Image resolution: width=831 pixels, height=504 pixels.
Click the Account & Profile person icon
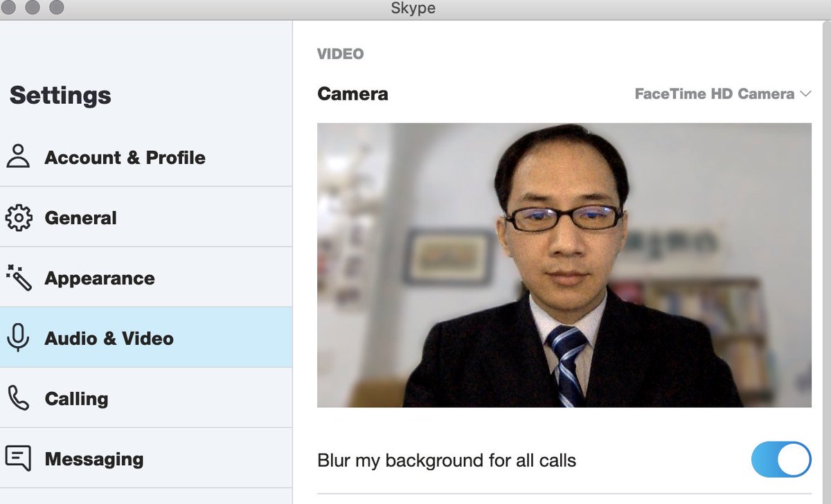pyautogui.click(x=18, y=156)
